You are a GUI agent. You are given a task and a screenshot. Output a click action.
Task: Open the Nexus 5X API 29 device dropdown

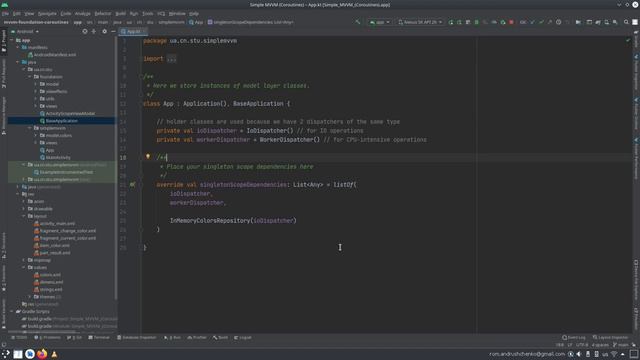(420, 22)
